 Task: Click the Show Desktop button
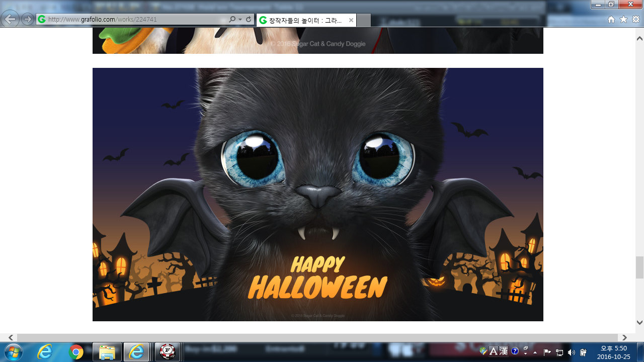point(640,352)
